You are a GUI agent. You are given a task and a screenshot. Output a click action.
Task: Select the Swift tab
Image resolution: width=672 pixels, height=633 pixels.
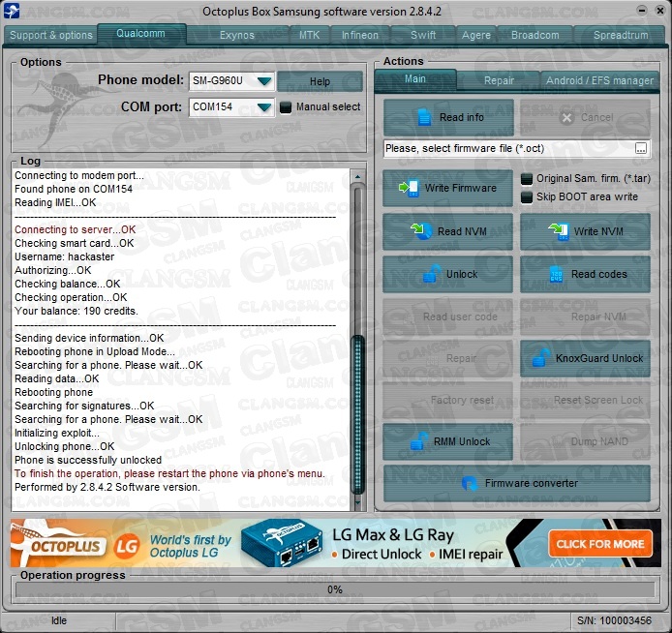pyautogui.click(x=423, y=35)
